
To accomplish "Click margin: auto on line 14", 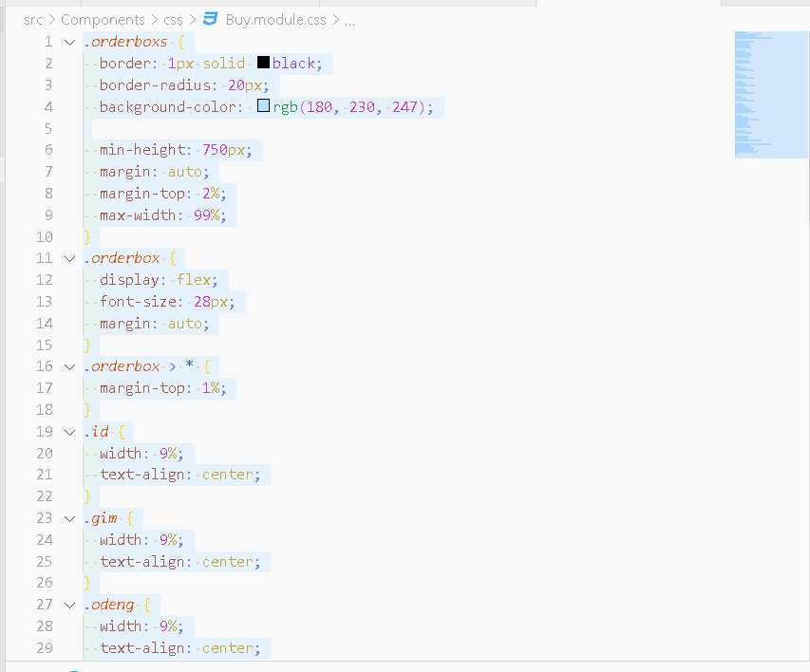I will (x=155, y=324).
